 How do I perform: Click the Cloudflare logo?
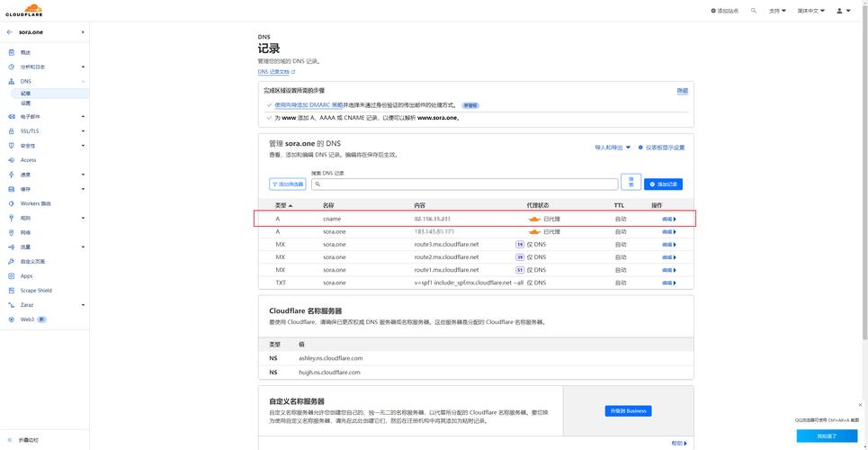pyautogui.click(x=24, y=11)
